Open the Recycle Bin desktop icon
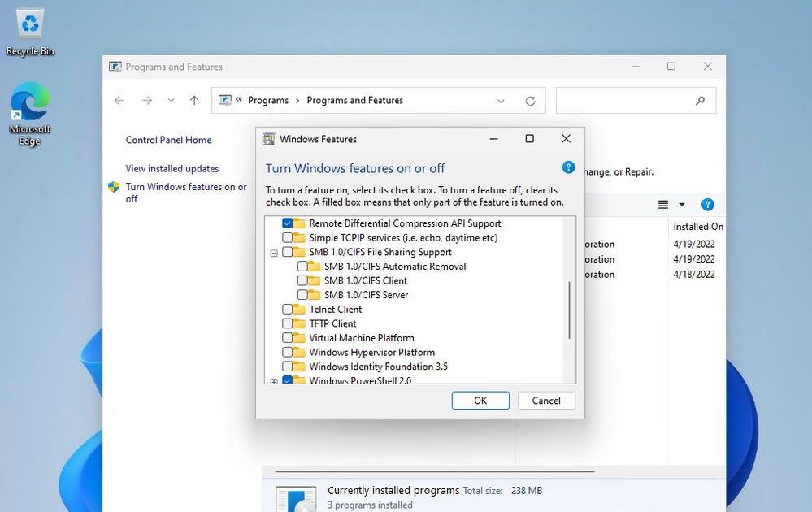This screenshot has height=512, width=812. click(x=30, y=31)
